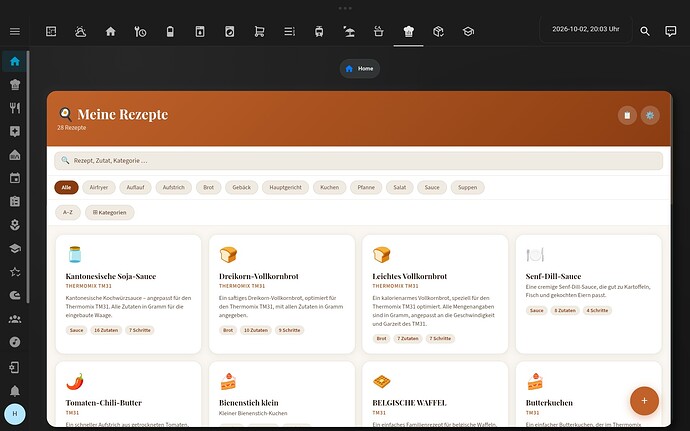The height and width of the screenshot is (431, 690).
Task: Click the date and time display
Action: [x=586, y=29]
